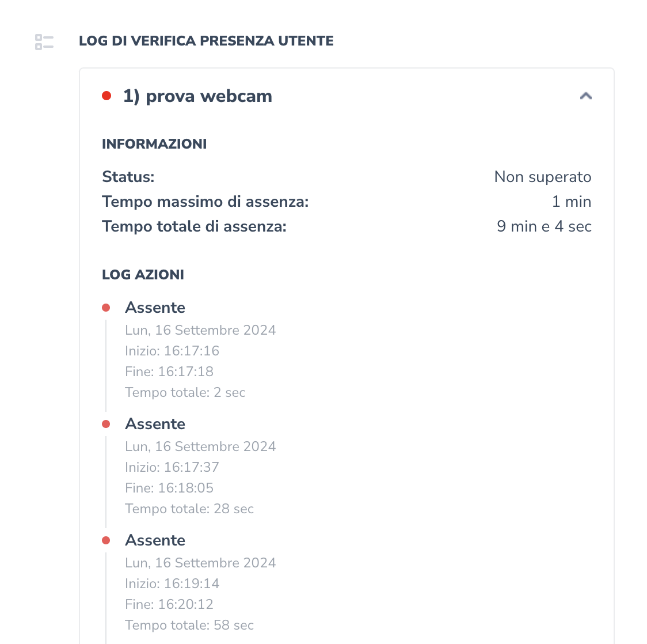Select the Assente heading starting at 16:17:16
The image size is (647, 644).
tap(155, 308)
